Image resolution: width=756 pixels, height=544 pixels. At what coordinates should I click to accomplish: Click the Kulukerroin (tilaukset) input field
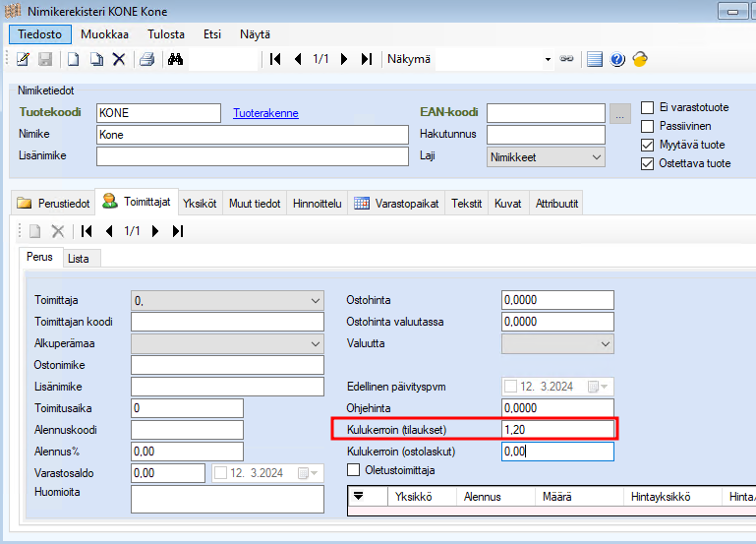tap(556, 429)
